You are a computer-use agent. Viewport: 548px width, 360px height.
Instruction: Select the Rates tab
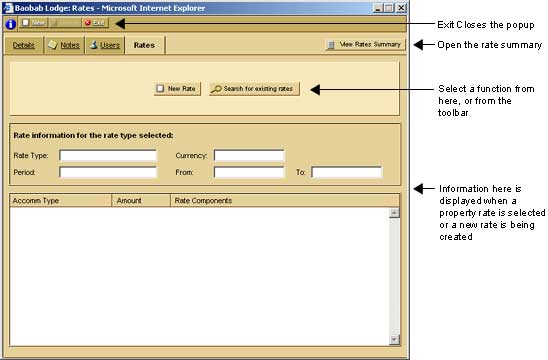click(x=144, y=45)
